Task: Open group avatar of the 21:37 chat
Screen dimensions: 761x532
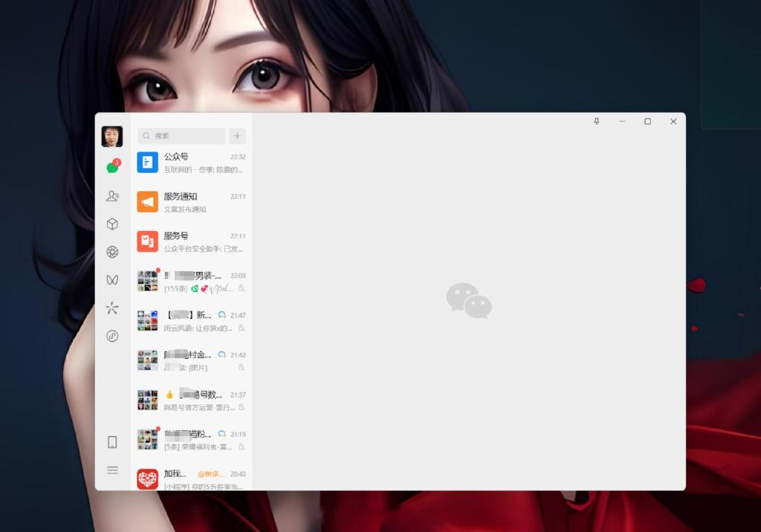Action: (x=148, y=400)
